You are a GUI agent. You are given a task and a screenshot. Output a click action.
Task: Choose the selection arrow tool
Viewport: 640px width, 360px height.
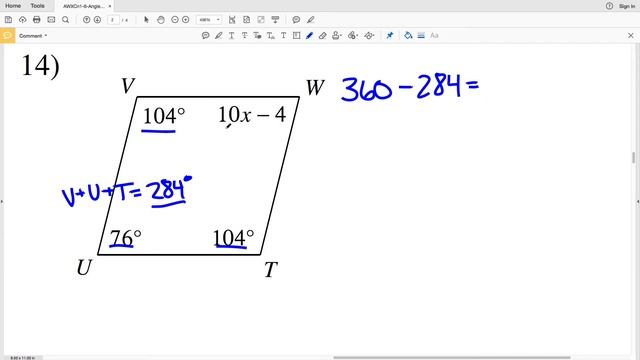click(147, 20)
